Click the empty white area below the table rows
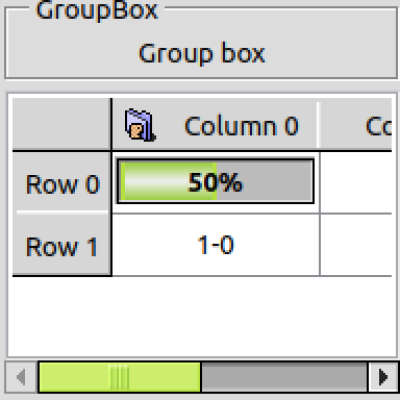 (202, 316)
